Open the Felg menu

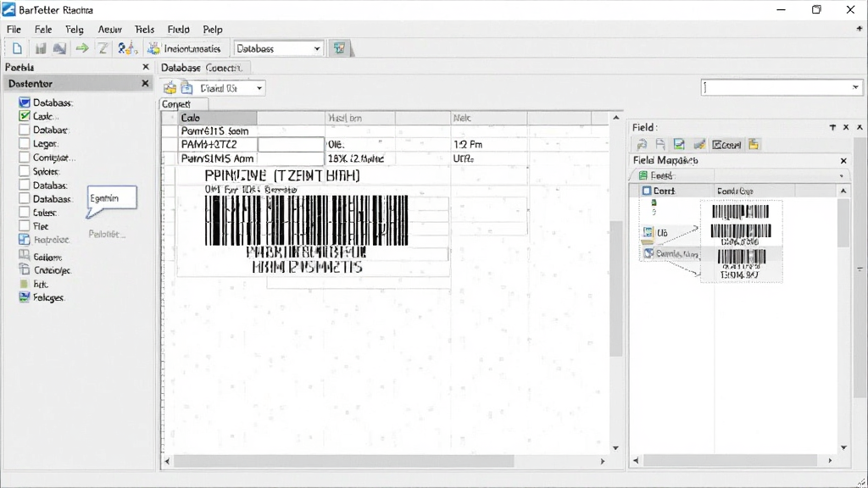point(75,30)
